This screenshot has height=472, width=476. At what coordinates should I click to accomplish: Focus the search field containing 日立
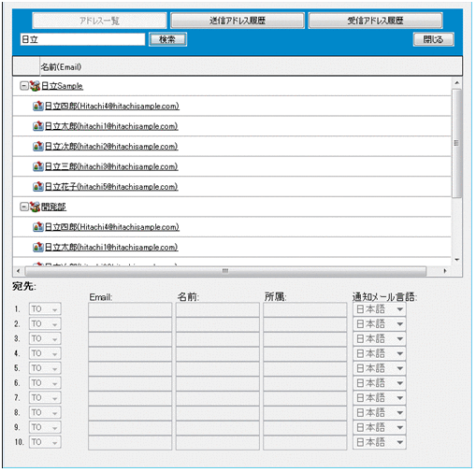click(x=82, y=39)
